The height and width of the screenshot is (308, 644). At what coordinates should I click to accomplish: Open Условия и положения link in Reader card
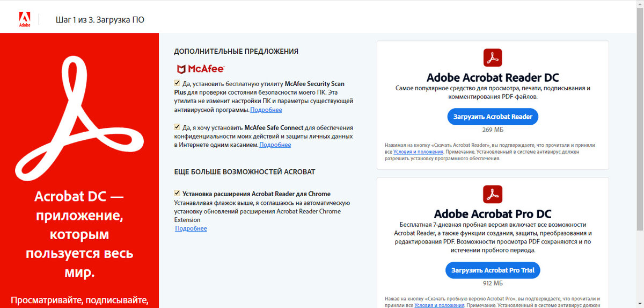pyautogui.click(x=419, y=152)
